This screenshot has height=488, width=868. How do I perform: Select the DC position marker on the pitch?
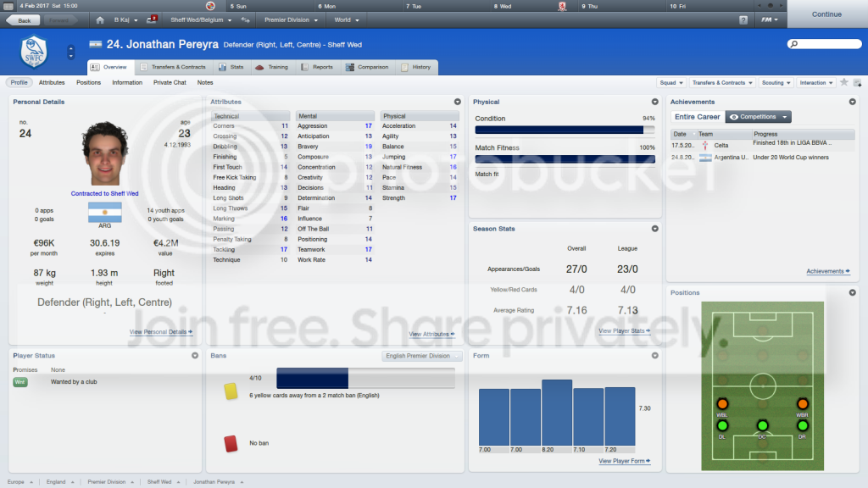tap(762, 425)
